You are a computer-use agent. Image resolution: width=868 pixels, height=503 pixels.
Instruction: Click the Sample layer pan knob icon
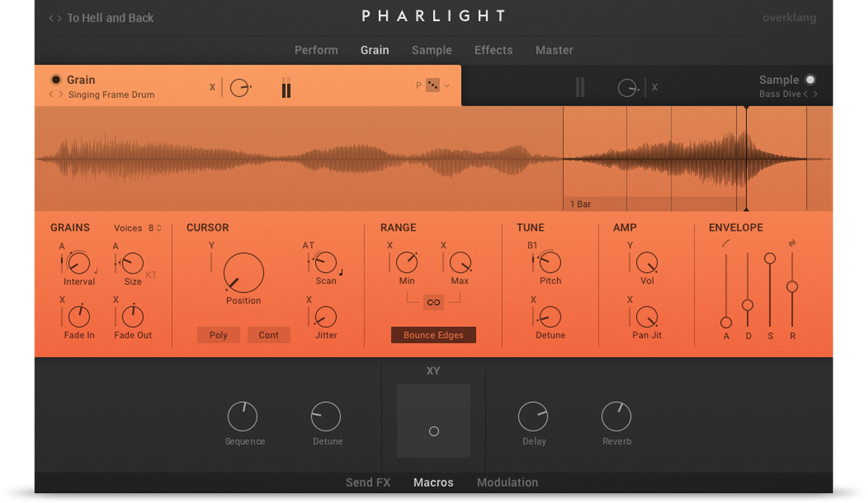(628, 88)
